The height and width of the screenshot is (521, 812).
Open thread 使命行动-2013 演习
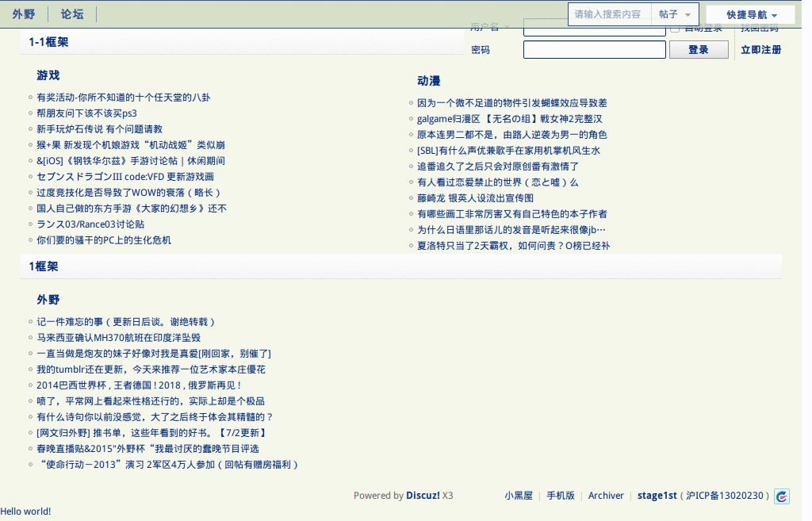click(x=168, y=465)
